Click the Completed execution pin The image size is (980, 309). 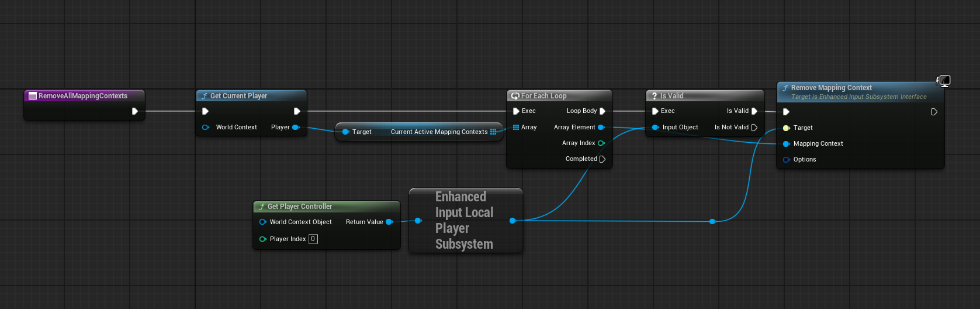tap(602, 159)
